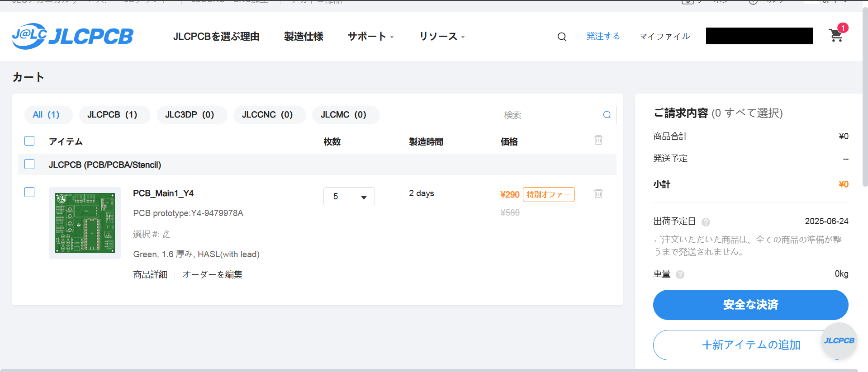The image size is (868, 372).
Task: Click the JLCPCB logo in header
Action: point(72,36)
